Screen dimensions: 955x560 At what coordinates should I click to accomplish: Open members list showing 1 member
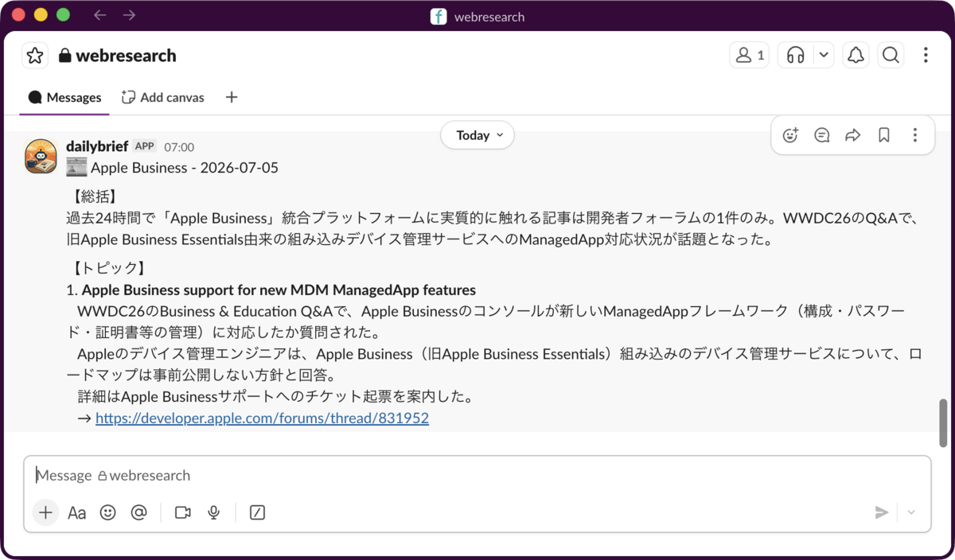tap(749, 55)
